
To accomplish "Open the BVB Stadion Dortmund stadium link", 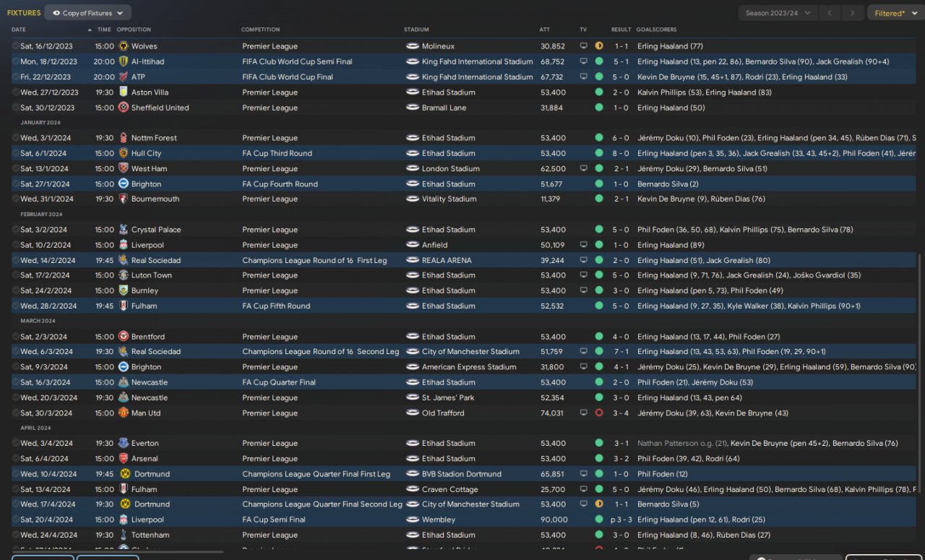I will 461,474.
